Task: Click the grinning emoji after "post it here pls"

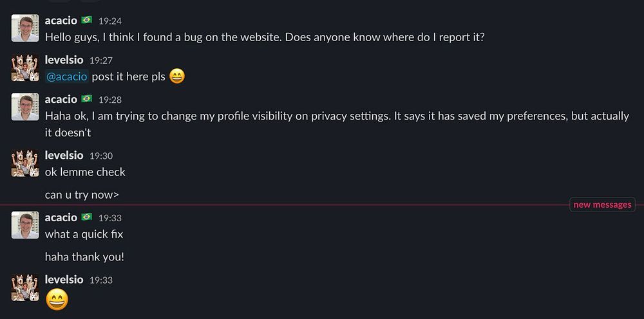Action: click(176, 77)
